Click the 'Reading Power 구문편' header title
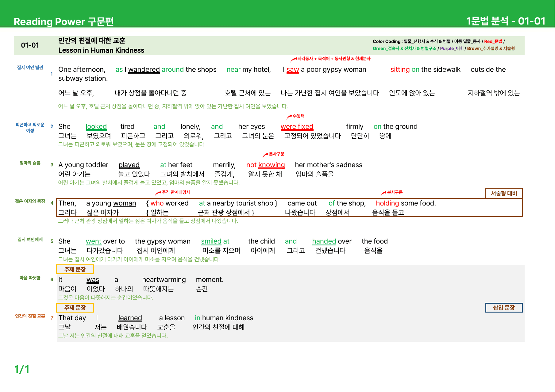 [x=64, y=21]
